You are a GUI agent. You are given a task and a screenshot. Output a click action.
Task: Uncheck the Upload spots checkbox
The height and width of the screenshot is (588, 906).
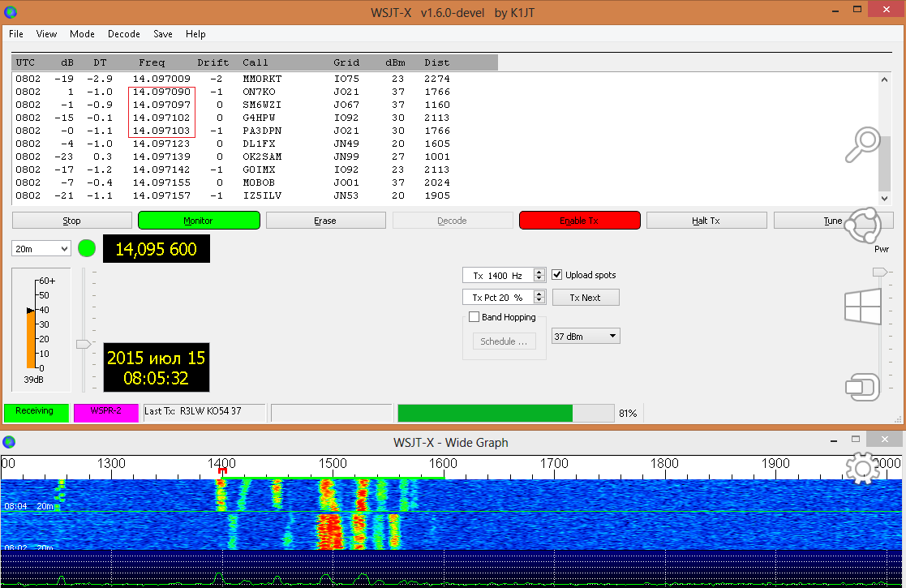click(557, 275)
